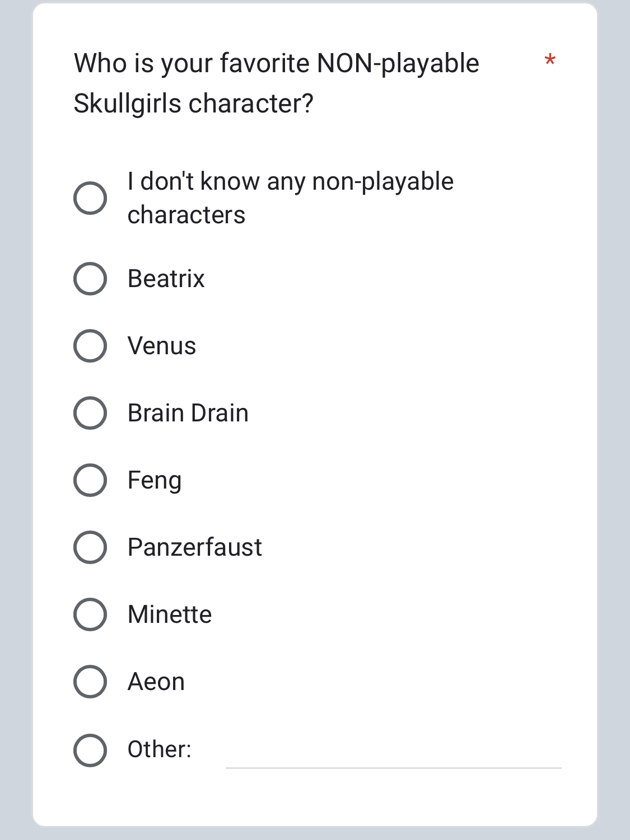
Task: Click the "Aeon" option label text
Action: tap(156, 682)
